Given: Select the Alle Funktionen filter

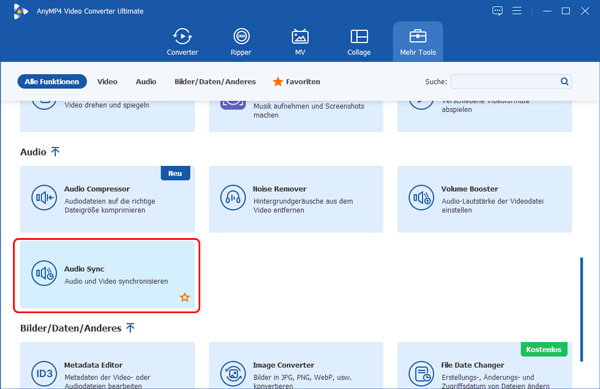Looking at the screenshot, I should [x=52, y=81].
